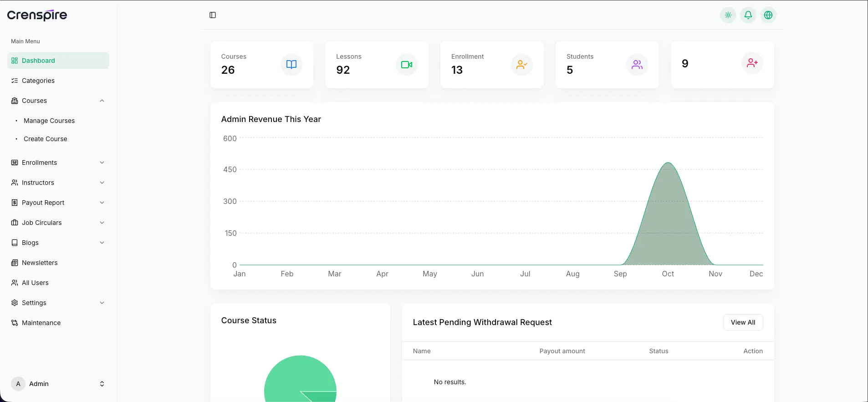
Task: Click the globe language icon
Action: (x=768, y=15)
